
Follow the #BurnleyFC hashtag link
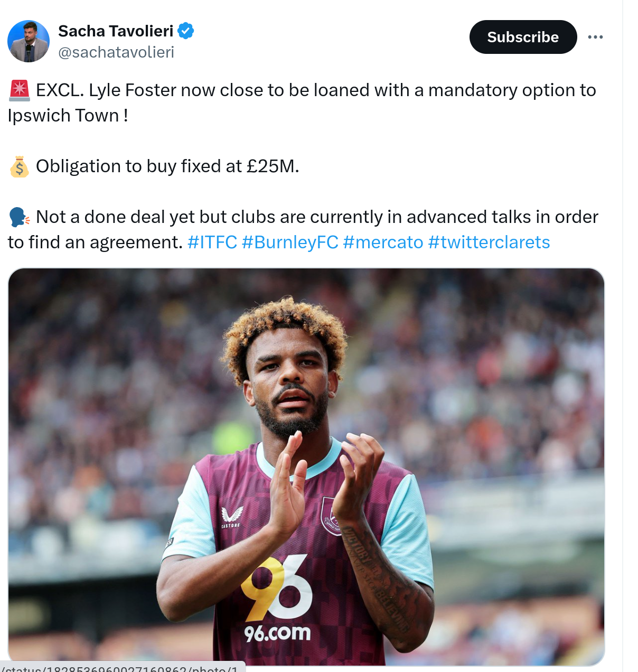(290, 242)
